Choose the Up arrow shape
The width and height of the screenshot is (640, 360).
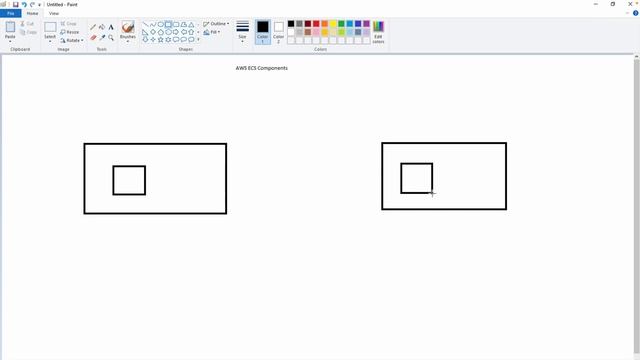point(191,32)
